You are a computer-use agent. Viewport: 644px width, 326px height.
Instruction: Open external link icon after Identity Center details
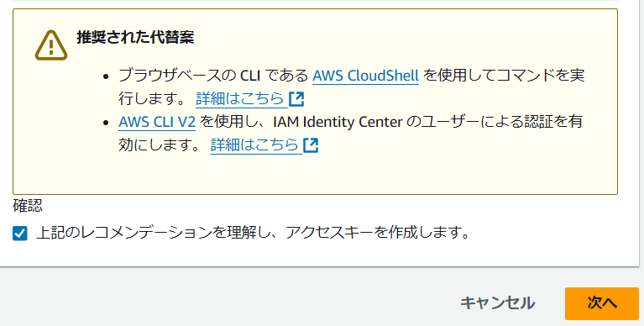[x=311, y=145]
